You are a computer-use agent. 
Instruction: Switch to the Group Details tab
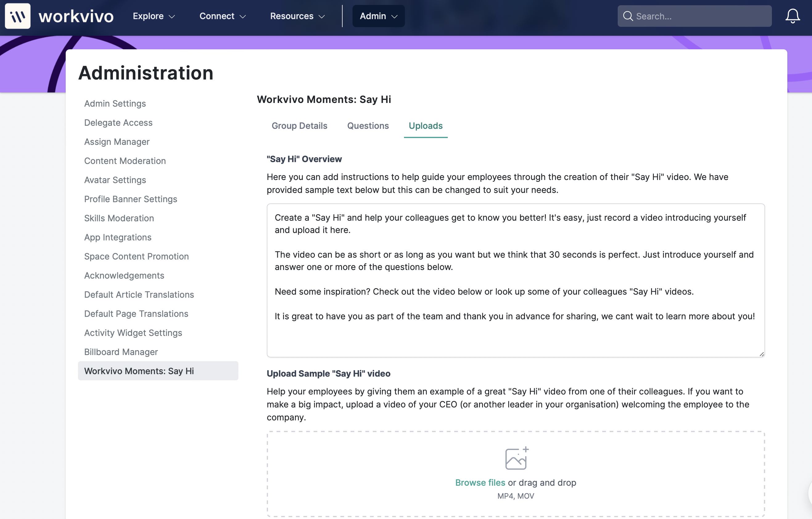tap(299, 126)
